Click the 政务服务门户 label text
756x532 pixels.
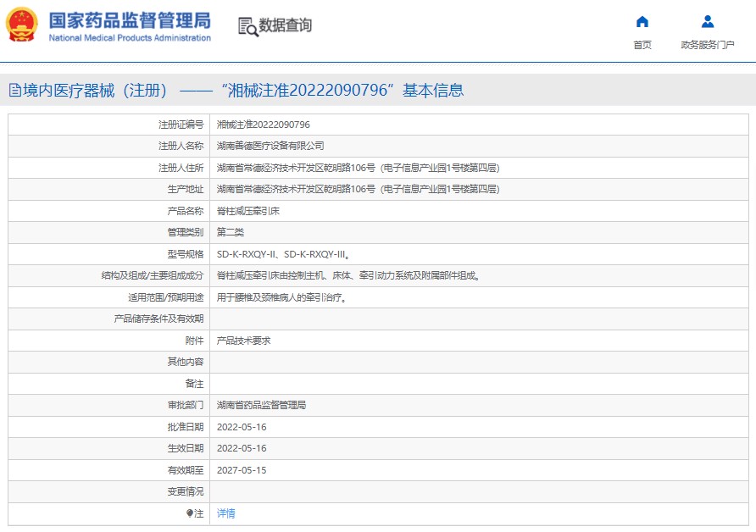click(708, 45)
